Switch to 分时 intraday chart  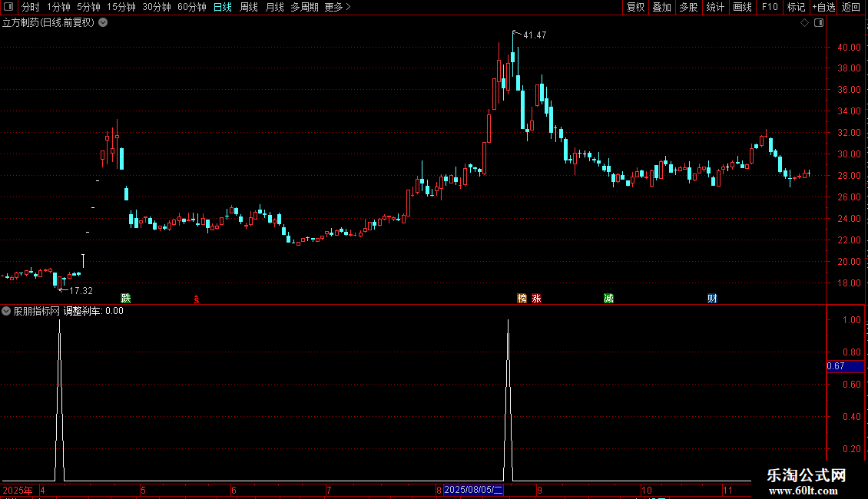coord(31,7)
